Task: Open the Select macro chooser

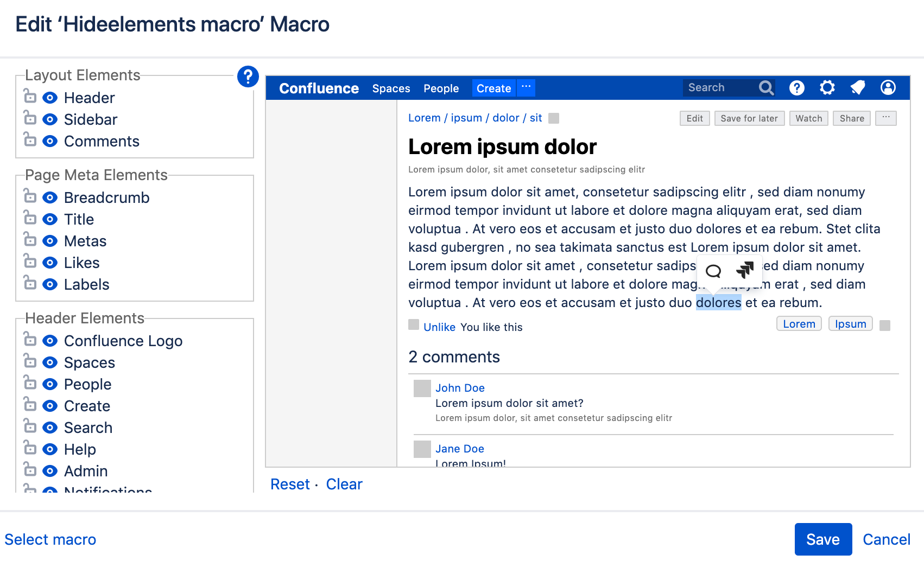Action: [50, 539]
